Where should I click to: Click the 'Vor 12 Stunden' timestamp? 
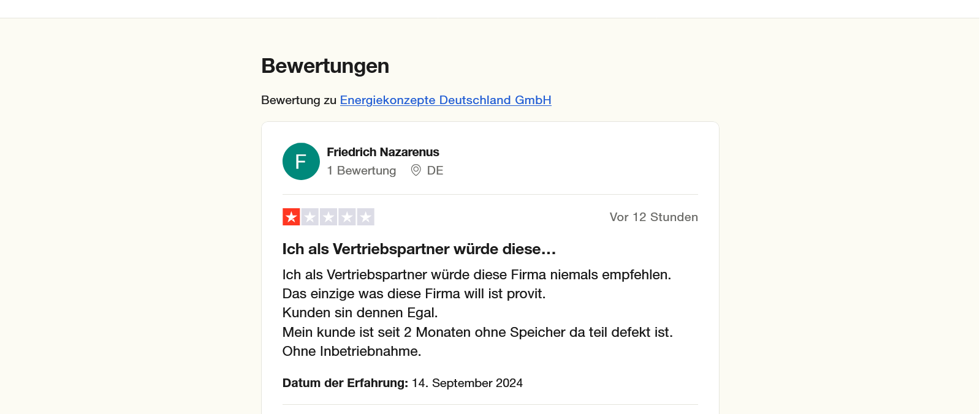click(653, 217)
